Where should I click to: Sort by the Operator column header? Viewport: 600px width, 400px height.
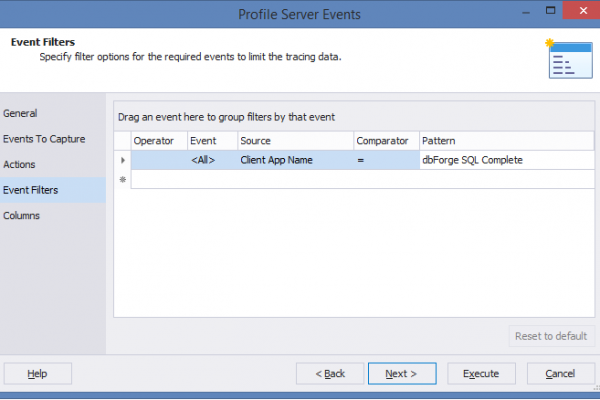159,141
